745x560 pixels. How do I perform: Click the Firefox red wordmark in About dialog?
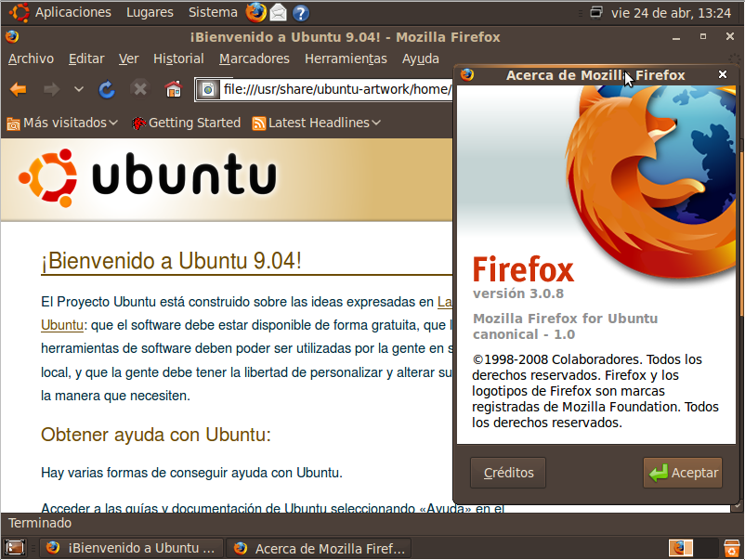tap(523, 269)
